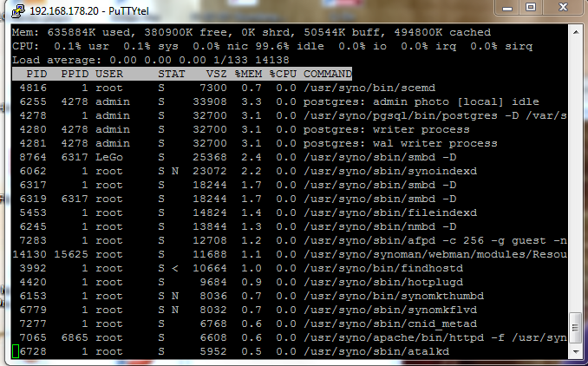Click the 'S <' status of findhostd
The height and width of the screenshot is (366, 588).
[168, 268]
